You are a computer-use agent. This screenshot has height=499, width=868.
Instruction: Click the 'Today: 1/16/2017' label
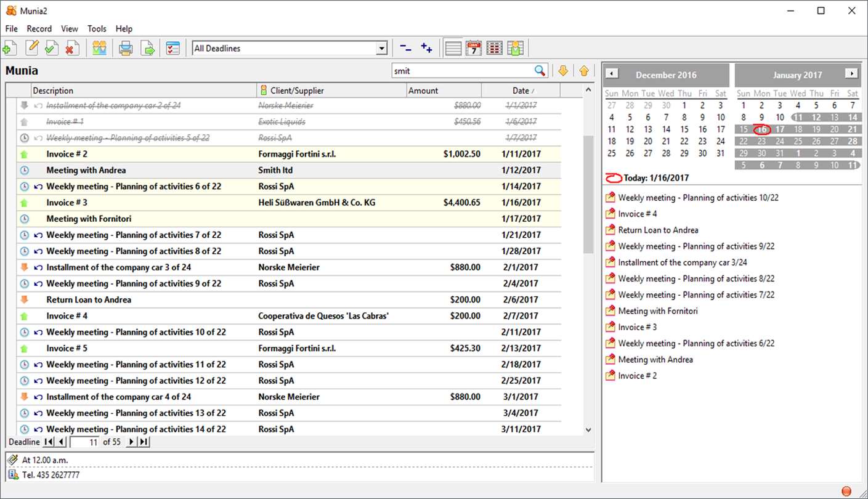(x=656, y=178)
